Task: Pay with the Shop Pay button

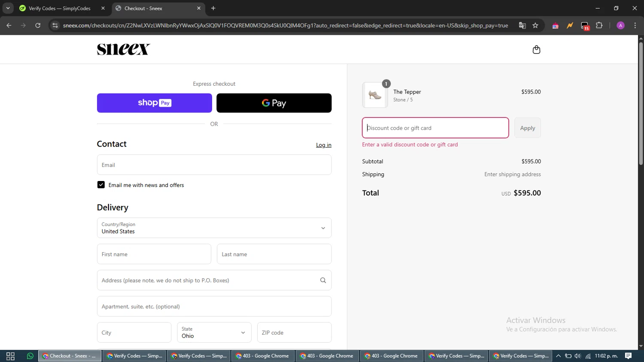Action: pos(155,103)
